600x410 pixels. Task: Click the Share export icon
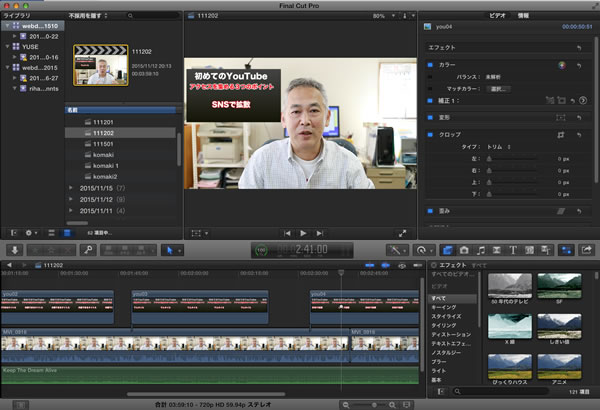point(587,250)
